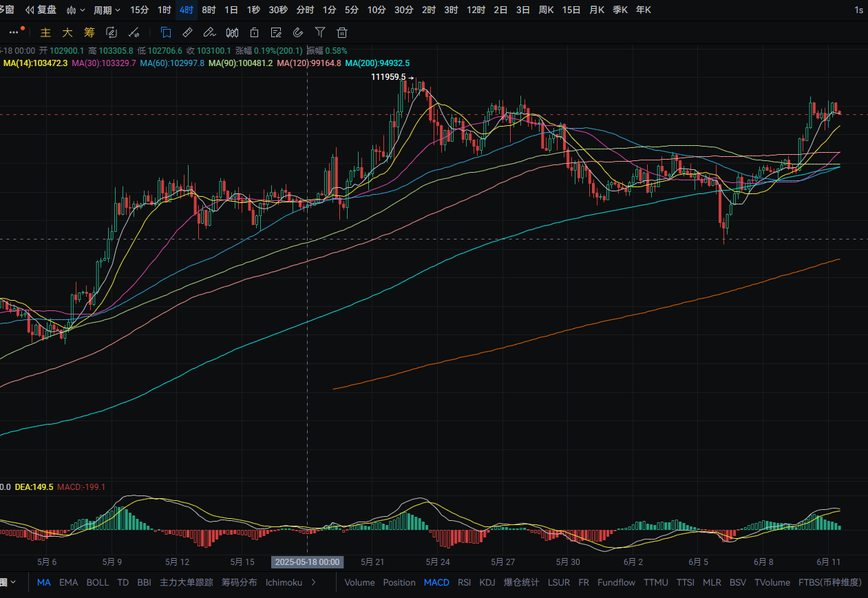Click the MA(120) pink indicator label
Viewport: 868px width, 598px height.
(x=309, y=63)
